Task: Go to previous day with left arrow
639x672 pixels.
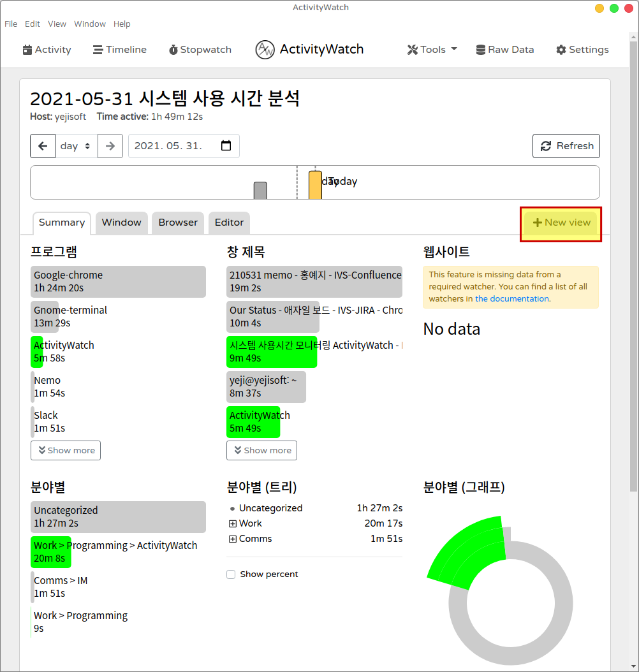Action: tap(43, 146)
